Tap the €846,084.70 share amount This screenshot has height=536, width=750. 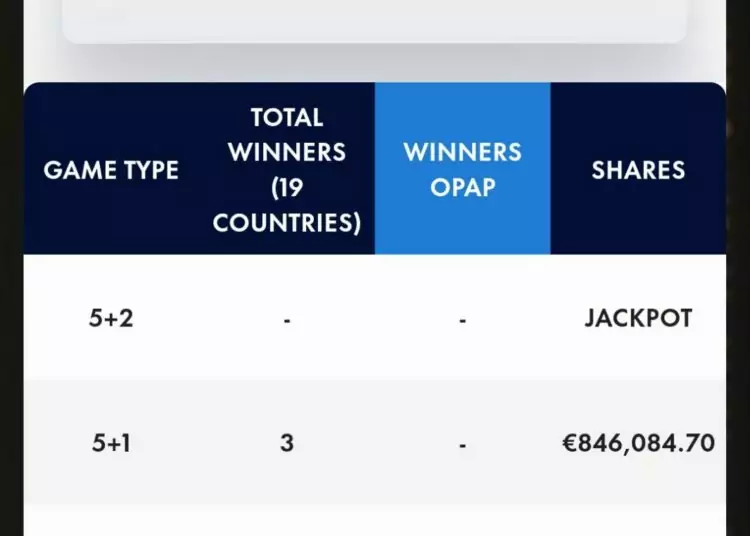pos(638,442)
